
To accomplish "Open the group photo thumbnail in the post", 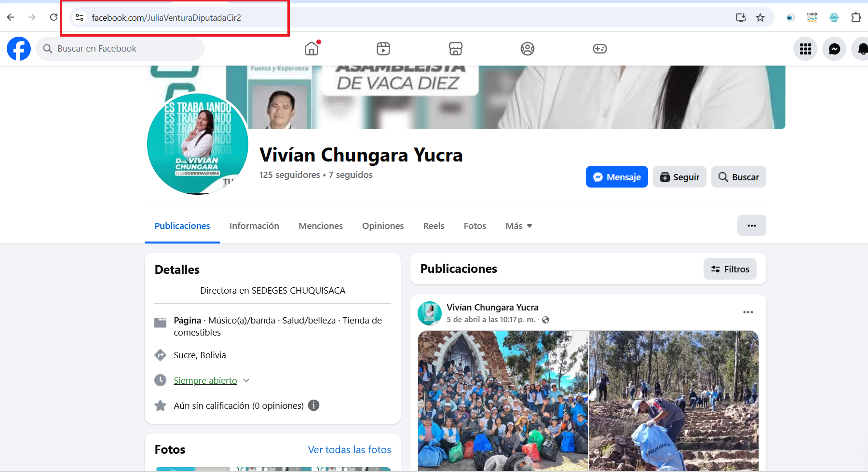I will coord(503,400).
